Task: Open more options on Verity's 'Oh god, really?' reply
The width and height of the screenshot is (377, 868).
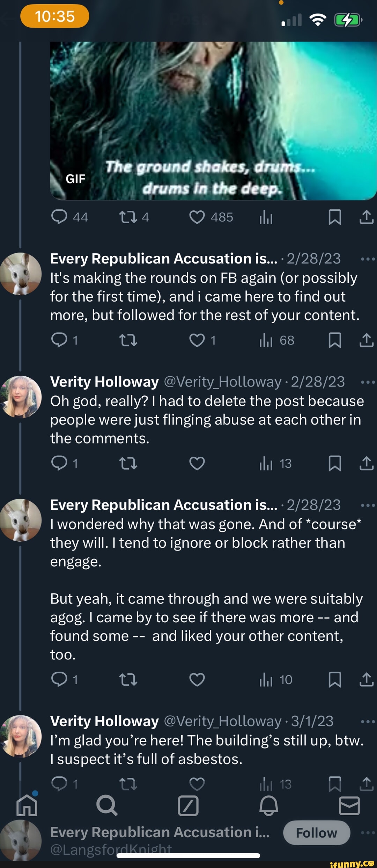Action: (x=368, y=382)
